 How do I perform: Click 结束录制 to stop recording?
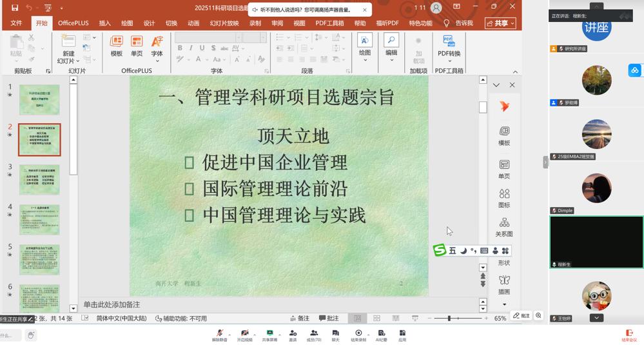(358, 335)
